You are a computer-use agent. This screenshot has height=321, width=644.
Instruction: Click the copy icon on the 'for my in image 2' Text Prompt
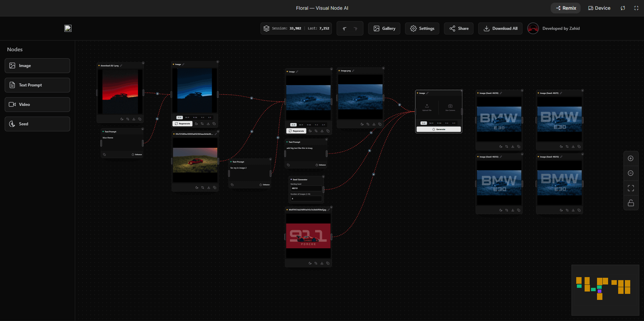coord(232,185)
